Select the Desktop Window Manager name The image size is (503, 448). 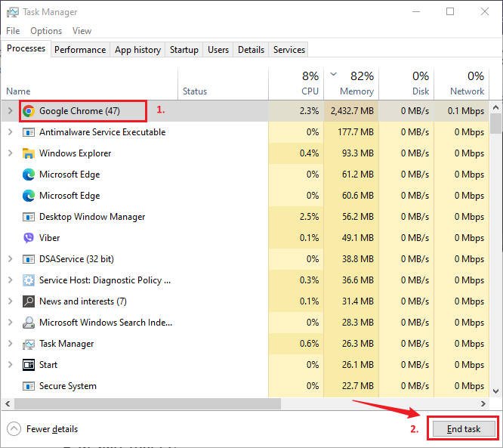92,217
